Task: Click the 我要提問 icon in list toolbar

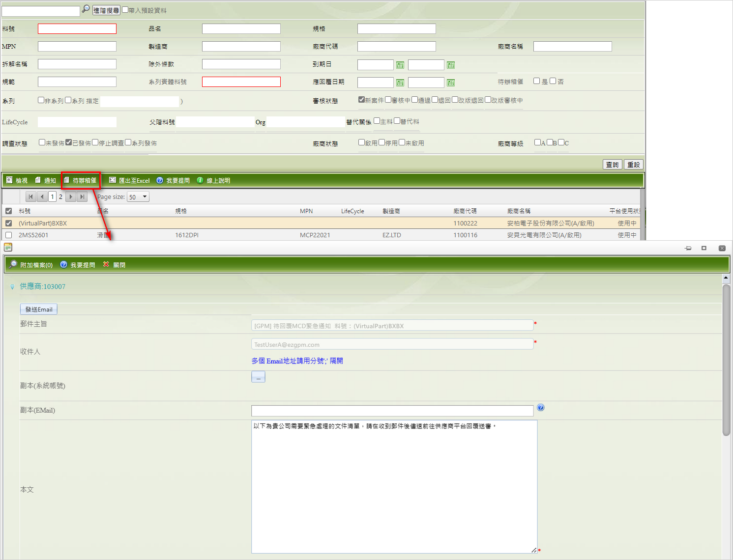Action: click(160, 180)
